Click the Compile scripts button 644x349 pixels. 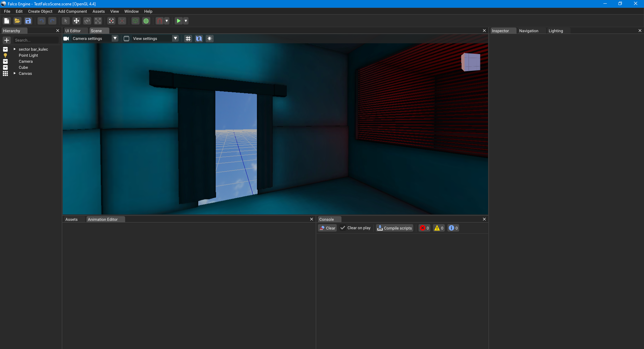tap(394, 228)
